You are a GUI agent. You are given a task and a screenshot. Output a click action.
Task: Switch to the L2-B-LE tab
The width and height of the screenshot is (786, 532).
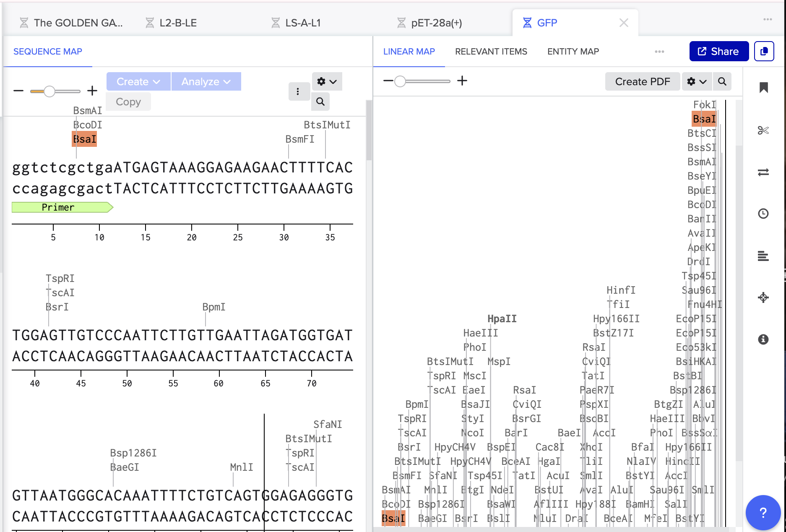[171, 23]
